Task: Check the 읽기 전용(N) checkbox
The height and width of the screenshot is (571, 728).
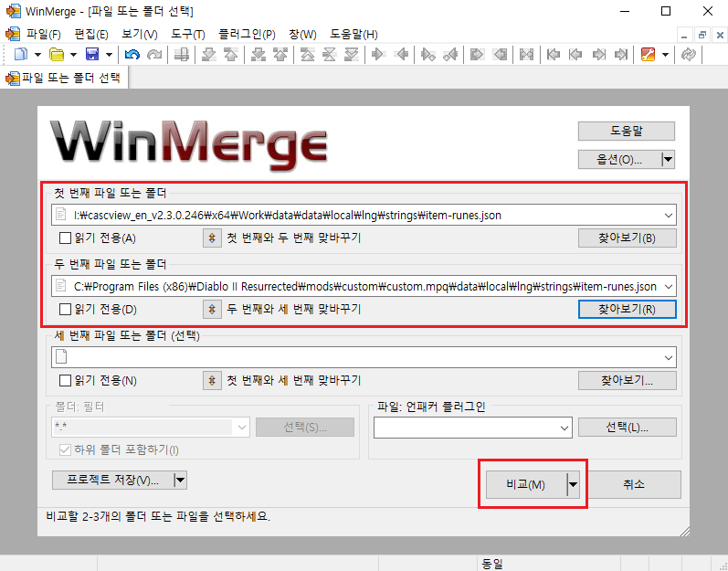Action: (x=65, y=381)
